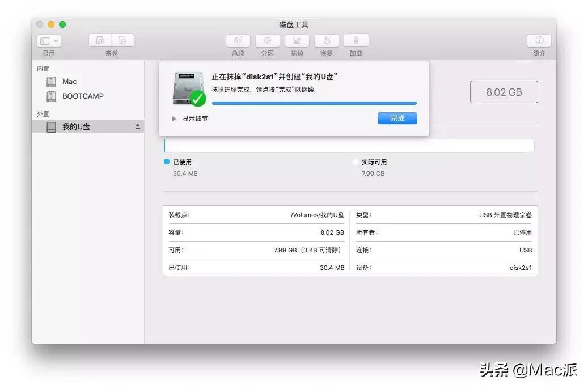Expand the 显示细节 disclosure triangle

click(x=174, y=119)
